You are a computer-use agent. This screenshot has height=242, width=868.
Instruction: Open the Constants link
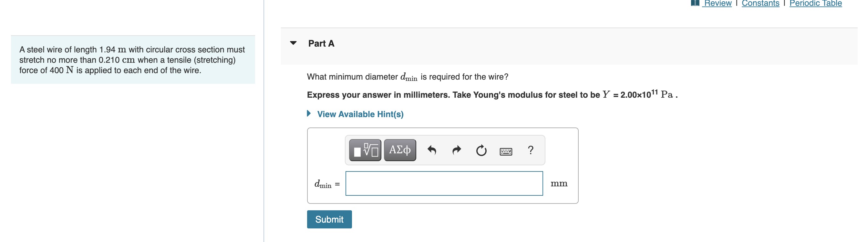pos(760,3)
